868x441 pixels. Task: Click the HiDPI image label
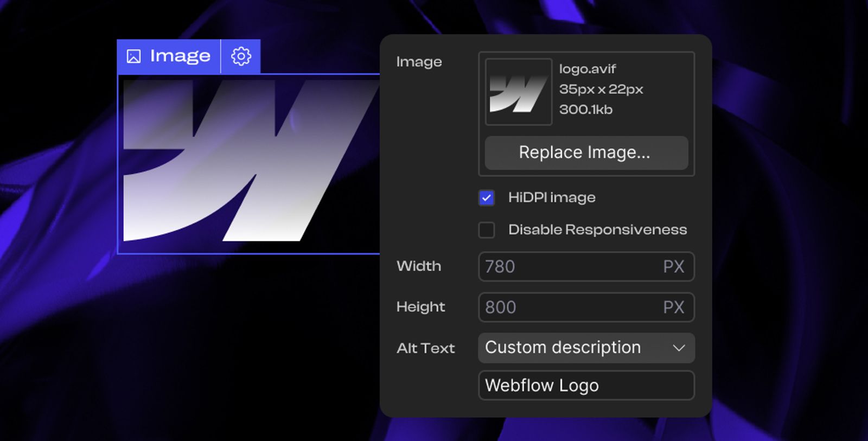click(x=552, y=197)
